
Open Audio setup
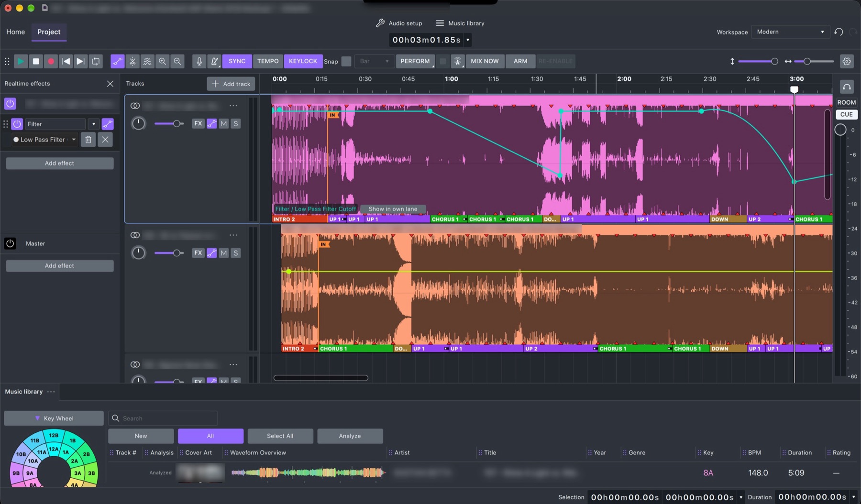(x=399, y=23)
